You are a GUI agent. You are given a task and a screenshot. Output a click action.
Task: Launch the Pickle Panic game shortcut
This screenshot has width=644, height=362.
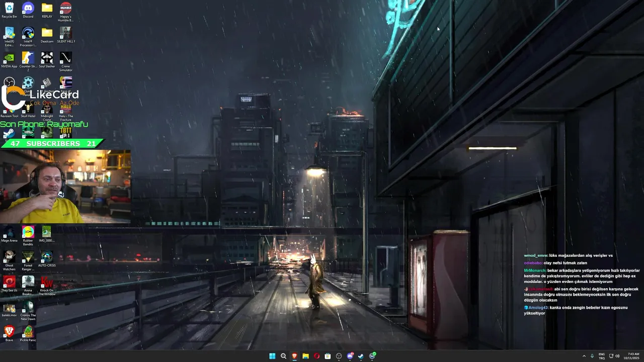pos(28,334)
